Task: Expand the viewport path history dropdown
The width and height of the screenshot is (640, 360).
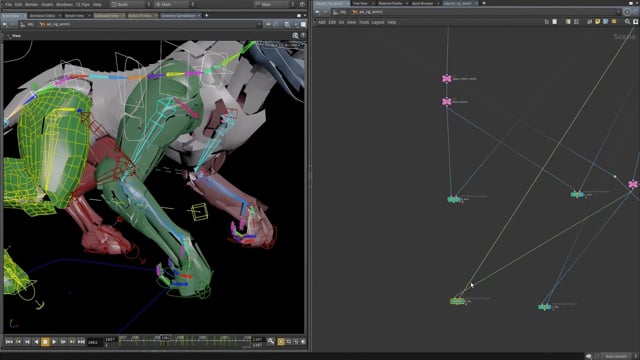Action: [259, 24]
